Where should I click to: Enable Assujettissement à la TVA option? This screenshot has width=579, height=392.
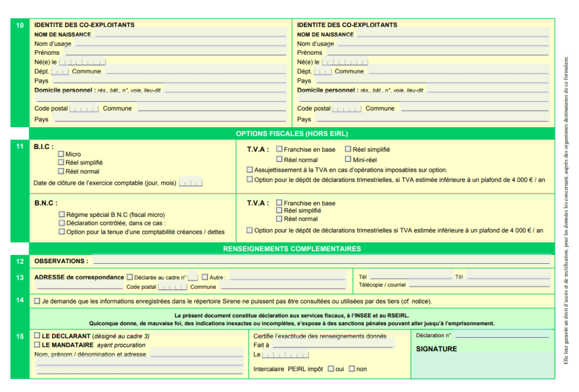[x=250, y=169]
